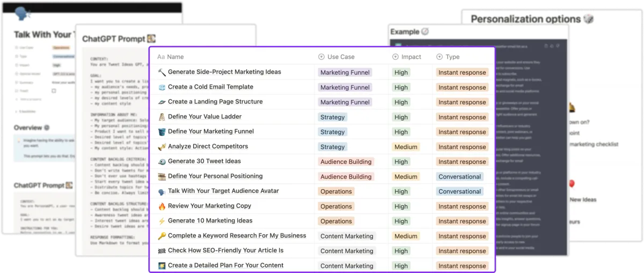Click Operations tag on Generate 10 Marketing Ideas row
The width and height of the screenshot is (644, 273).
click(x=336, y=221)
